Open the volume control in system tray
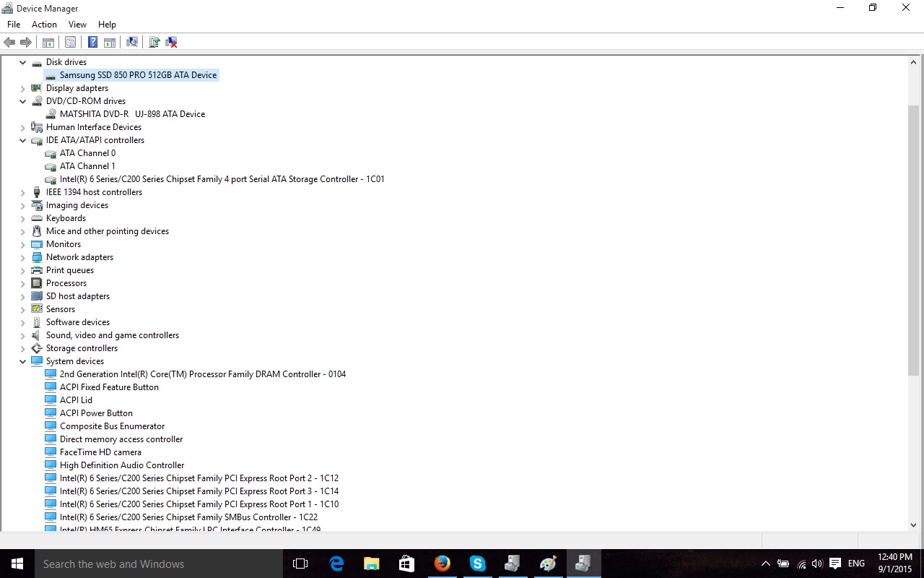This screenshot has width=924, height=578. click(x=817, y=564)
